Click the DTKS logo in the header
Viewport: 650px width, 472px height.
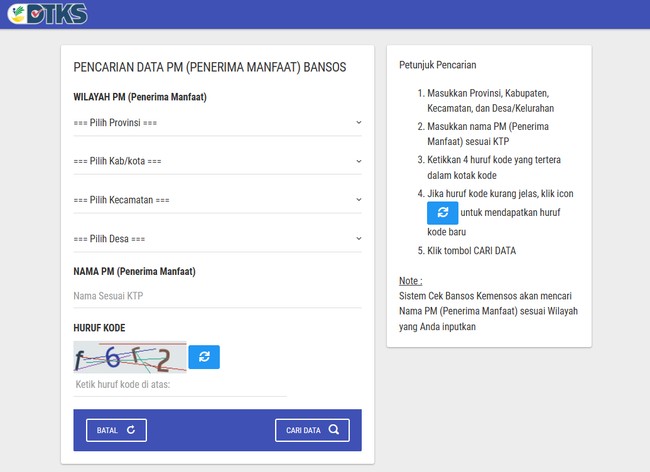click(x=47, y=14)
